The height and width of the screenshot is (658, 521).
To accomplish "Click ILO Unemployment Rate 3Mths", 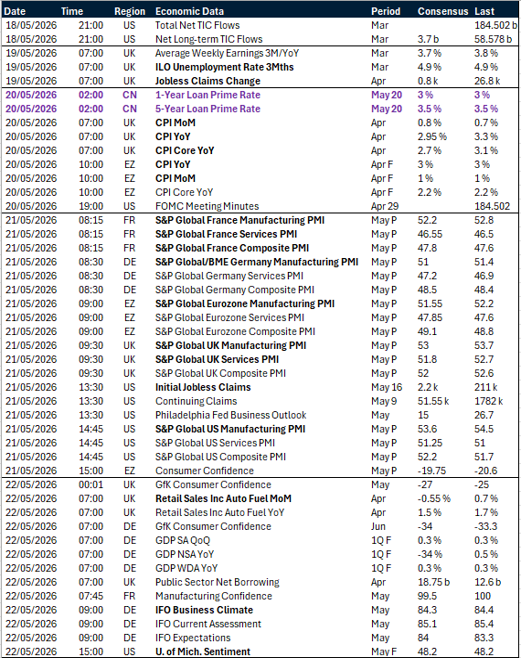I will tap(224, 67).
